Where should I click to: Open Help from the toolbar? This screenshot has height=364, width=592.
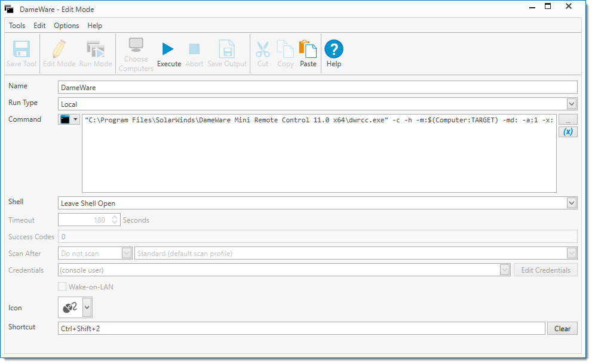coord(334,54)
